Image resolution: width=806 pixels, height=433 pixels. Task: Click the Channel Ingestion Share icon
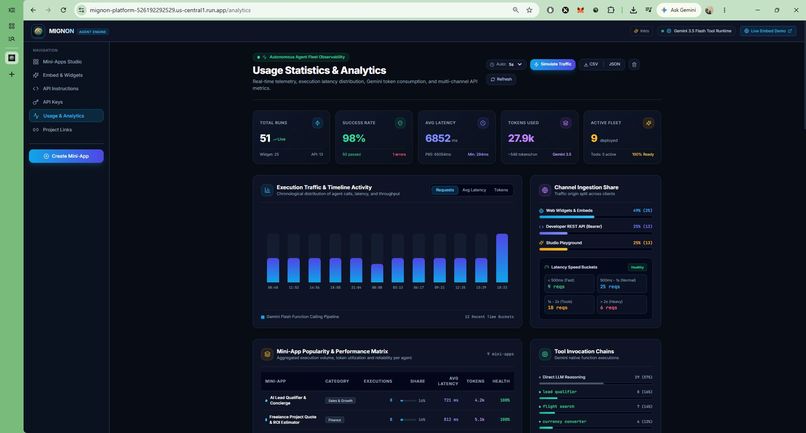pyautogui.click(x=545, y=190)
